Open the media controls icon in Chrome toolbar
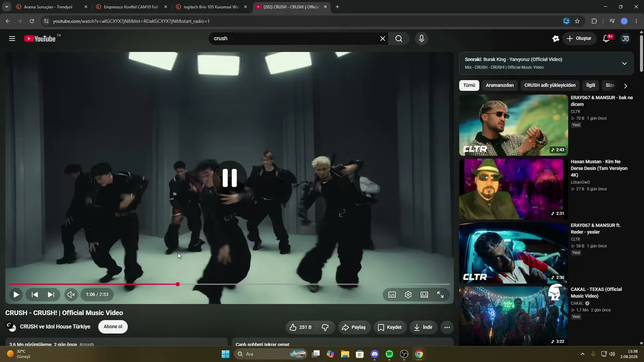The image size is (644, 362). click(x=612, y=21)
